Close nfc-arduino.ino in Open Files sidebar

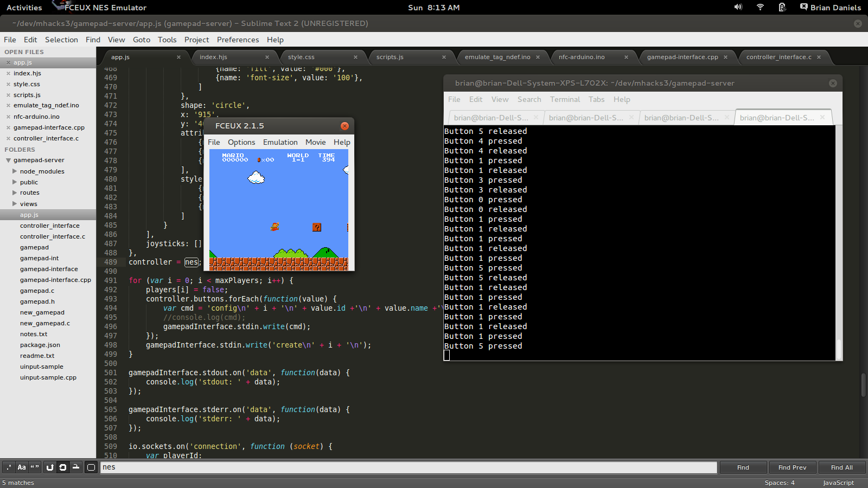coord(8,117)
